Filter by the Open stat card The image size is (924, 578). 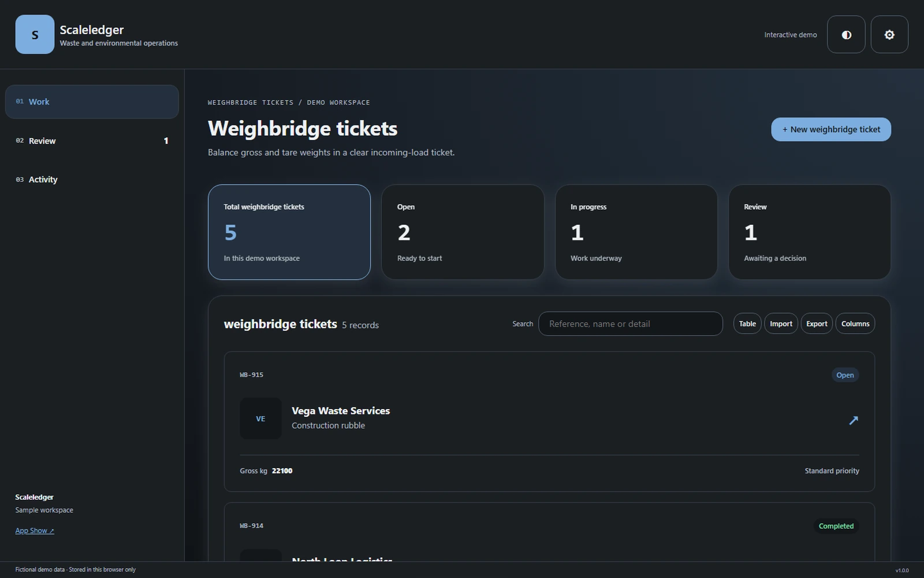463,232
